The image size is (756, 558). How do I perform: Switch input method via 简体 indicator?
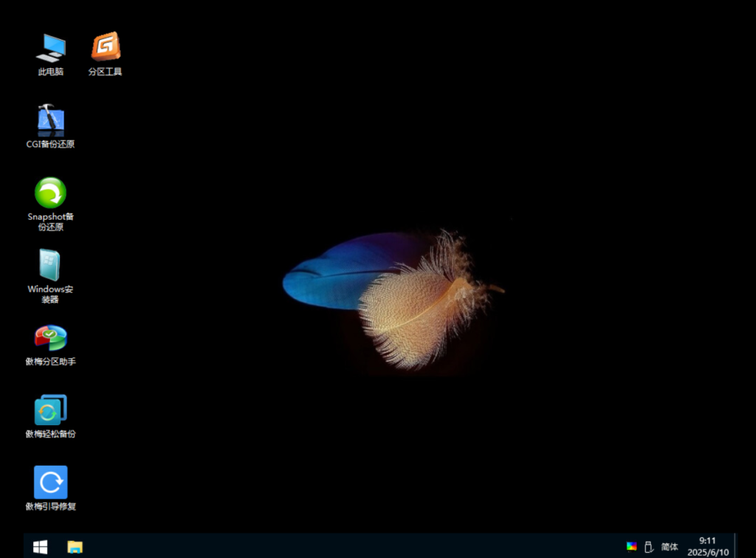pyautogui.click(x=669, y=546)
